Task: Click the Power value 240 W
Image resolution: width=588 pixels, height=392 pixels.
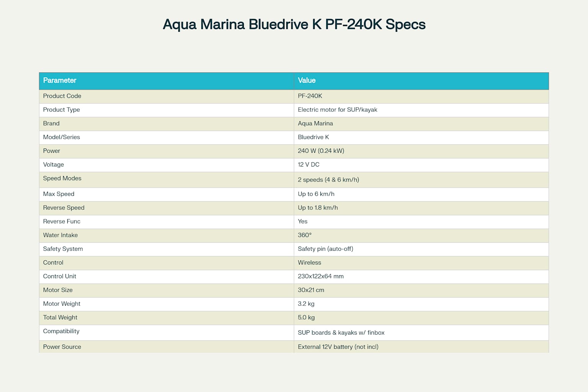Action: (x=321, y=151)
